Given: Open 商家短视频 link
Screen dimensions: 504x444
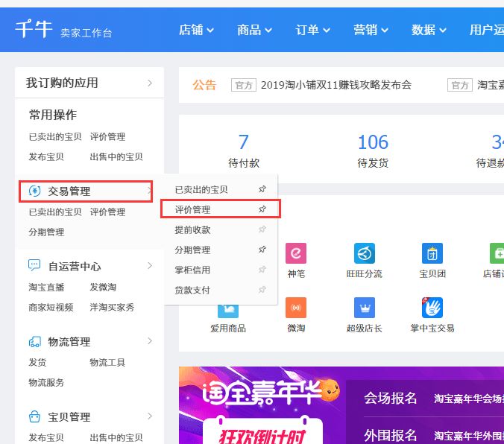Looking at the screenshot, I should point(51,307).
